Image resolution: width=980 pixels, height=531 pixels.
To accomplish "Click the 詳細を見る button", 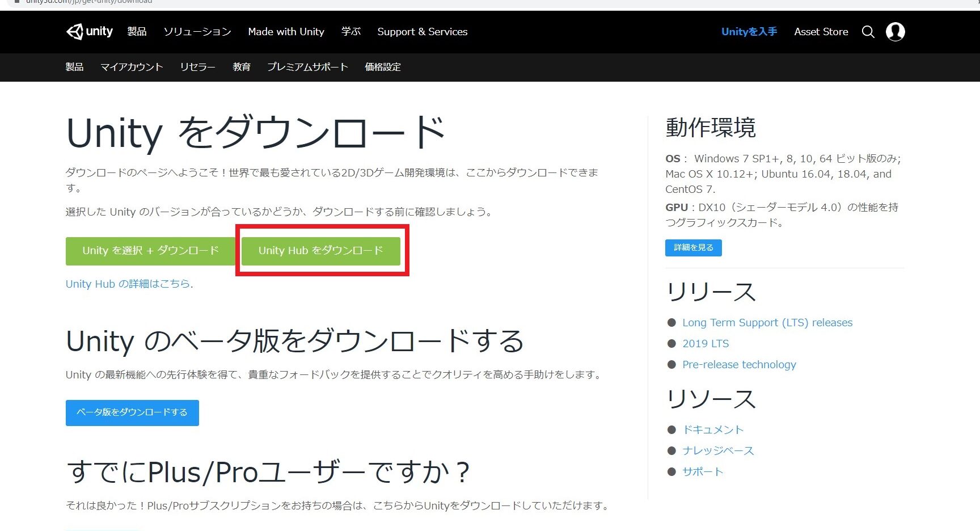I will tap(694, 248).
